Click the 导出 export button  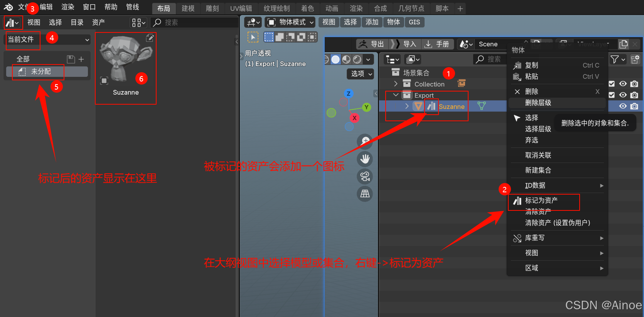tap(372, 44)
